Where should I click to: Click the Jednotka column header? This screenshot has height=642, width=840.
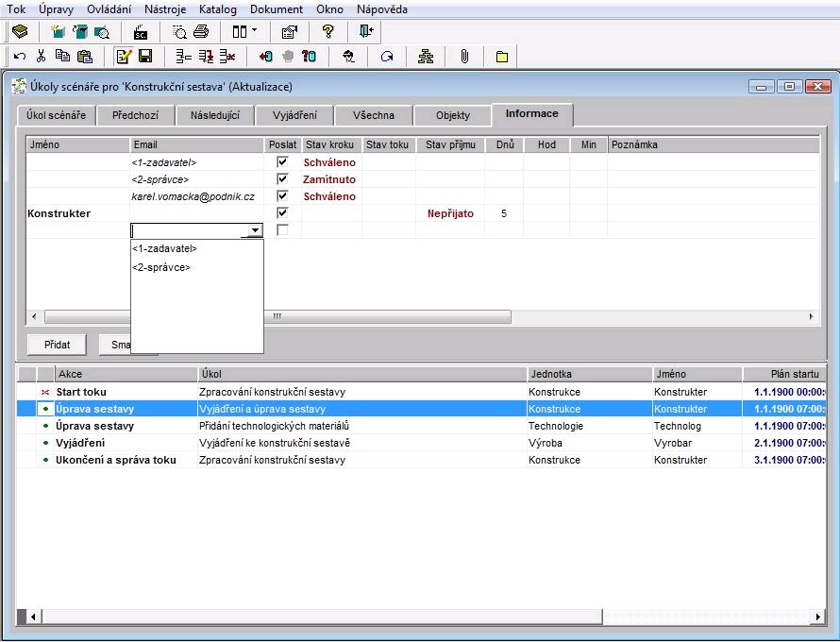[590, 374]
